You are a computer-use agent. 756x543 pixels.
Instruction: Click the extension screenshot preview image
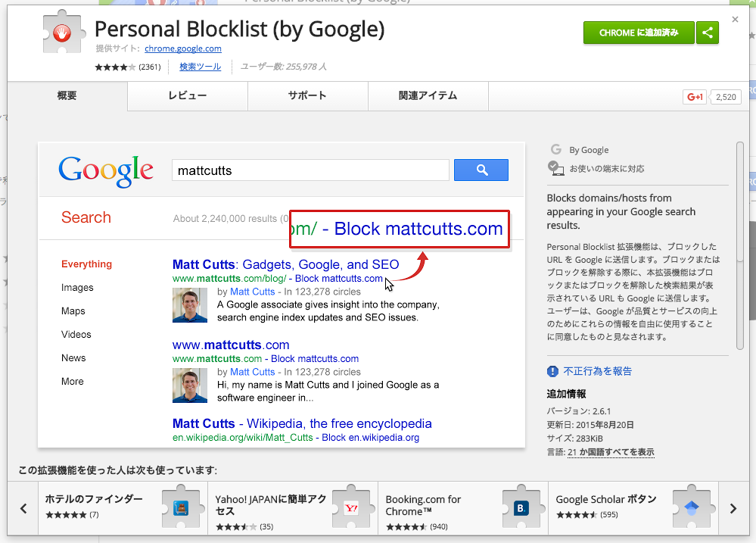pyautogui.click(x=282, y=295)
